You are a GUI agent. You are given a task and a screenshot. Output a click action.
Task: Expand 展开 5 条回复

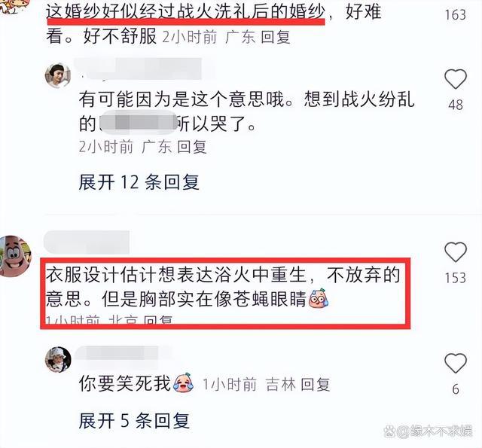click(134, 421)
